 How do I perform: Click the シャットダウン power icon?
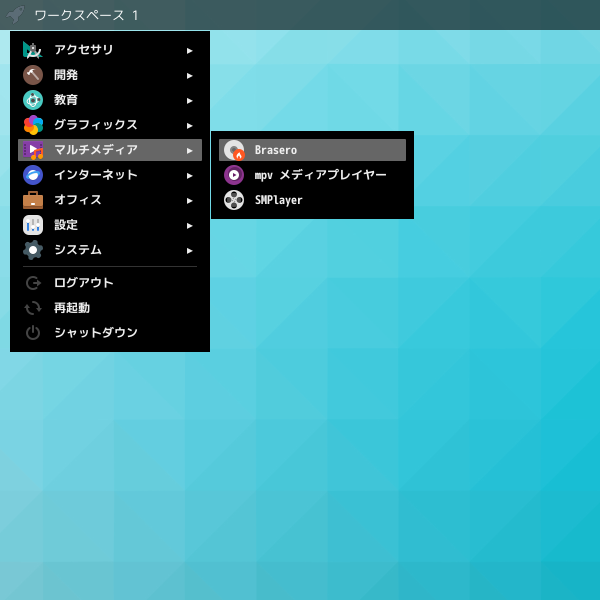(x=33, y=333)
